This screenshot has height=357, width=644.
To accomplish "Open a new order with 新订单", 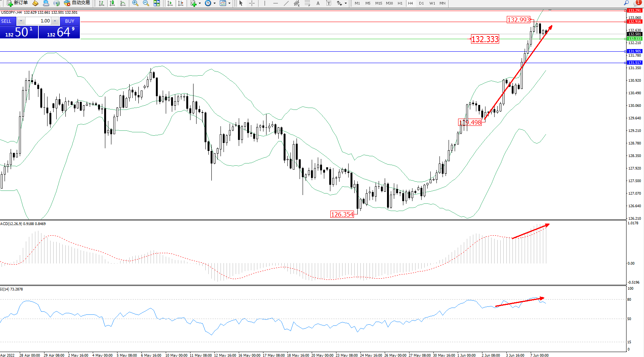I will click(17, 3).
